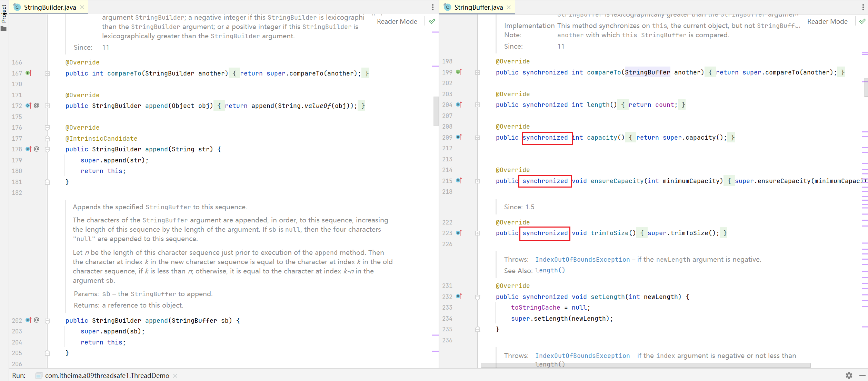Open the Project tool window
Viewport: 868px width, 381px height.
(4, 17)
